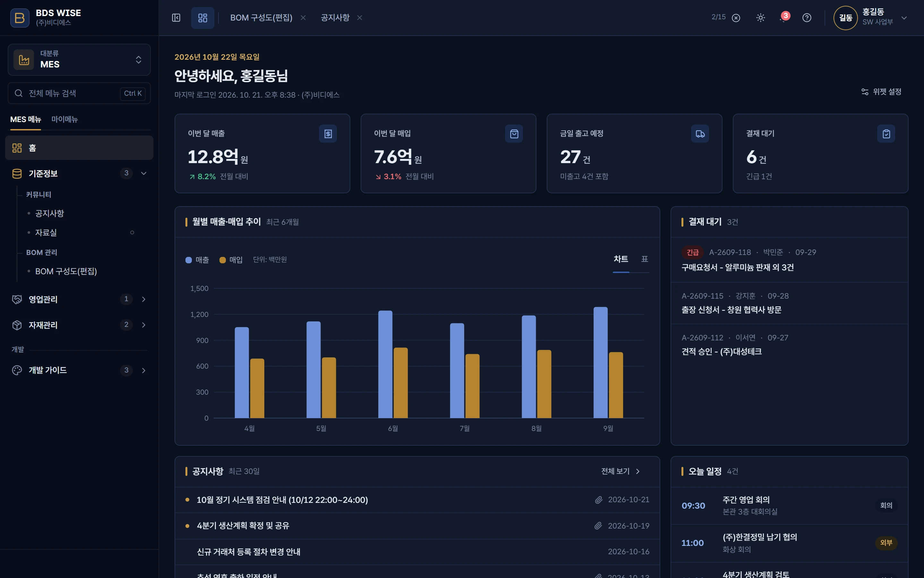Open the 공지사항 top tab
The image size is (924, 578).
pos(335,18)
